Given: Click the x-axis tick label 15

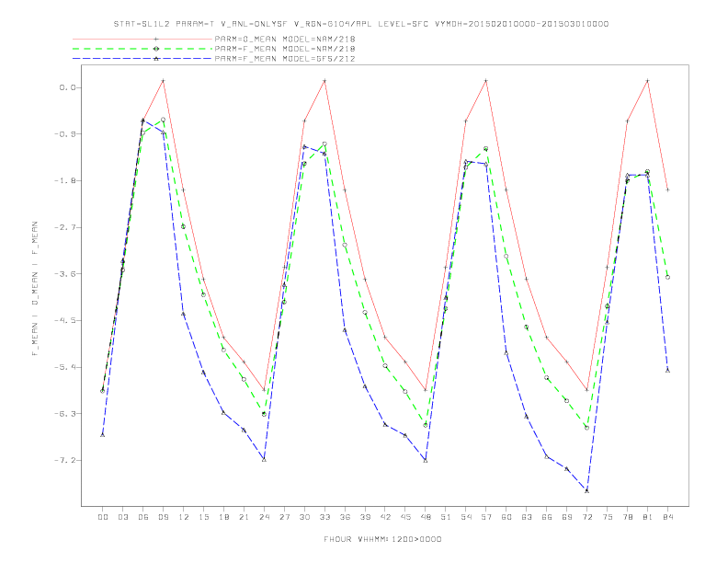Looking at the screenshot, I should tap(203, 517).
